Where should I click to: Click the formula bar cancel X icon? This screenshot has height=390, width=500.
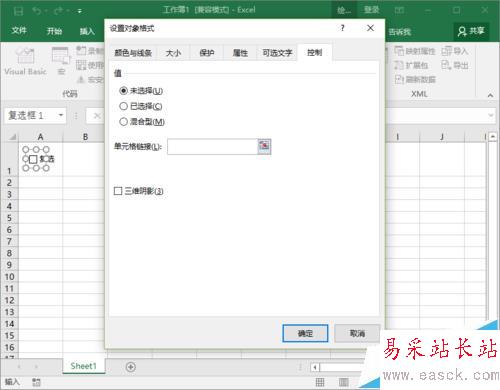click(97, 116)
